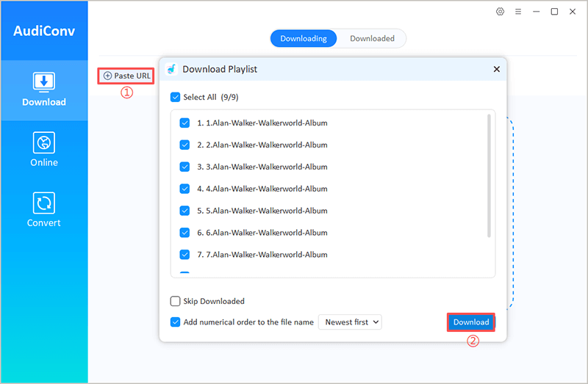Image resolution: width=588 pixels, height=384 pixels.
Task: Uncheck track 6.Alan-Walker-Walkerworld-Album
Action: (184, 233)
